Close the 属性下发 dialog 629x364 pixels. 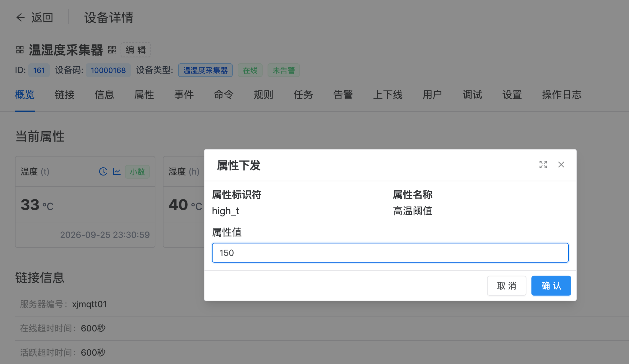point(561,165)
